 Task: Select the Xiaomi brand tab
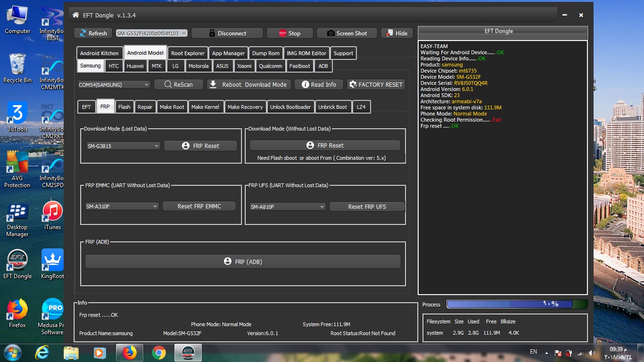(244, 66)
